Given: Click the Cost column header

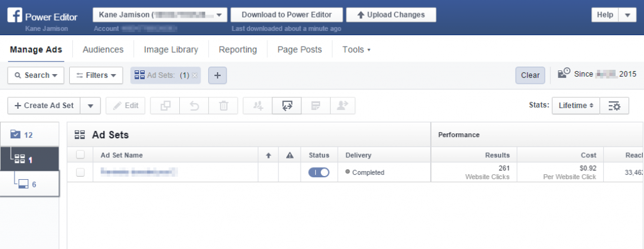Looking at the screenshot, I should click(x=589, y=155).
